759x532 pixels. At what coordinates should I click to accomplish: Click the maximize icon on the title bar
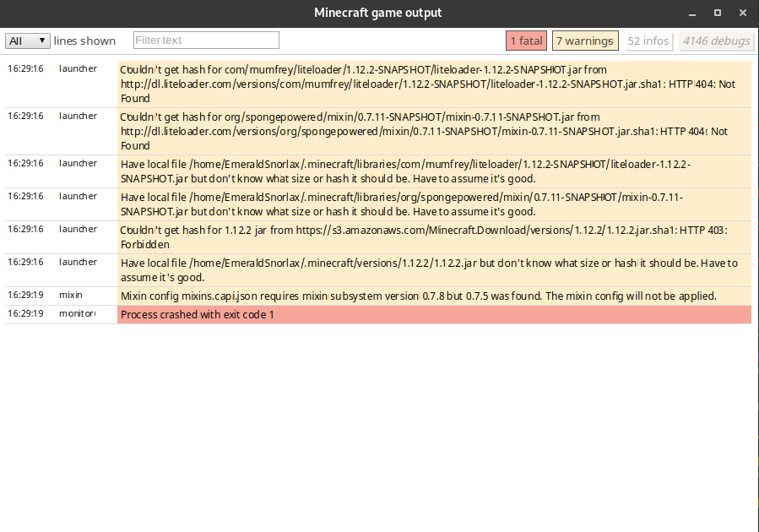click(718, 13)
